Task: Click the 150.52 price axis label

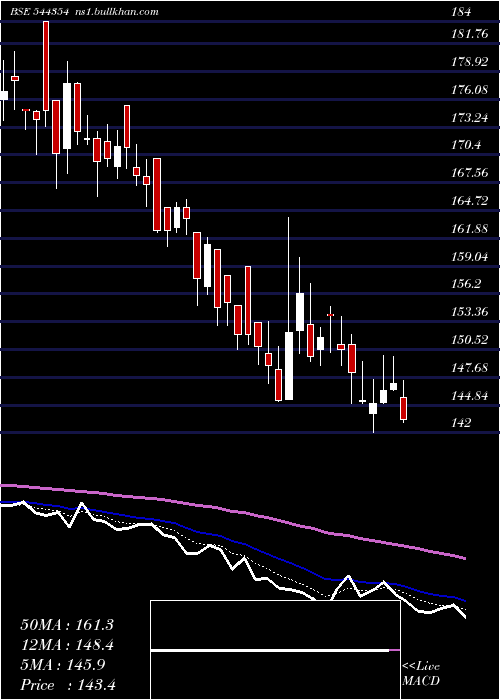Action: coord(470,340)
